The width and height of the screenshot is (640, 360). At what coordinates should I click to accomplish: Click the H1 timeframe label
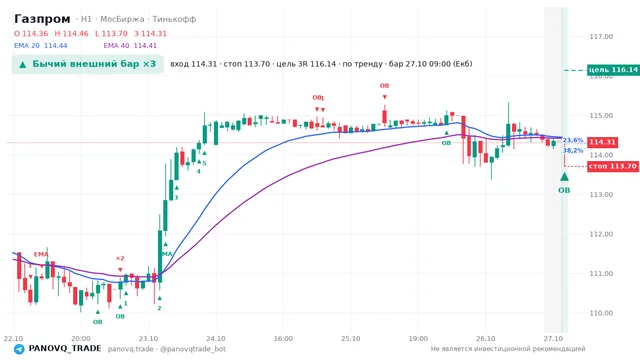point(86,19)
